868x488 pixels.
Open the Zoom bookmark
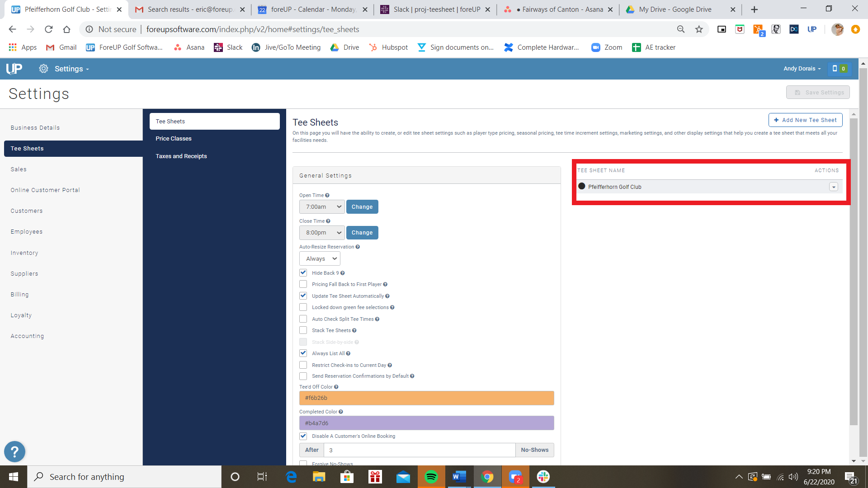(607, 47)
